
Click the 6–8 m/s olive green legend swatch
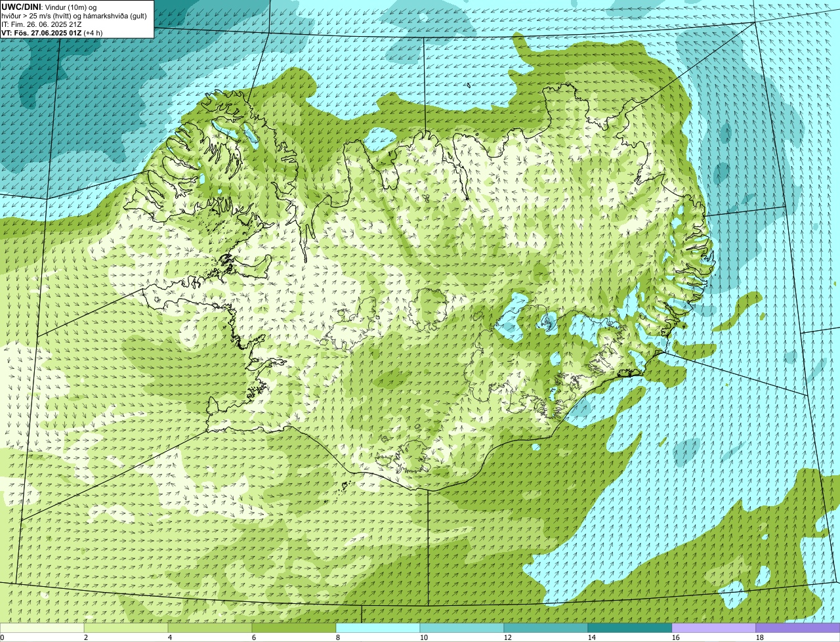coord(294,628)
